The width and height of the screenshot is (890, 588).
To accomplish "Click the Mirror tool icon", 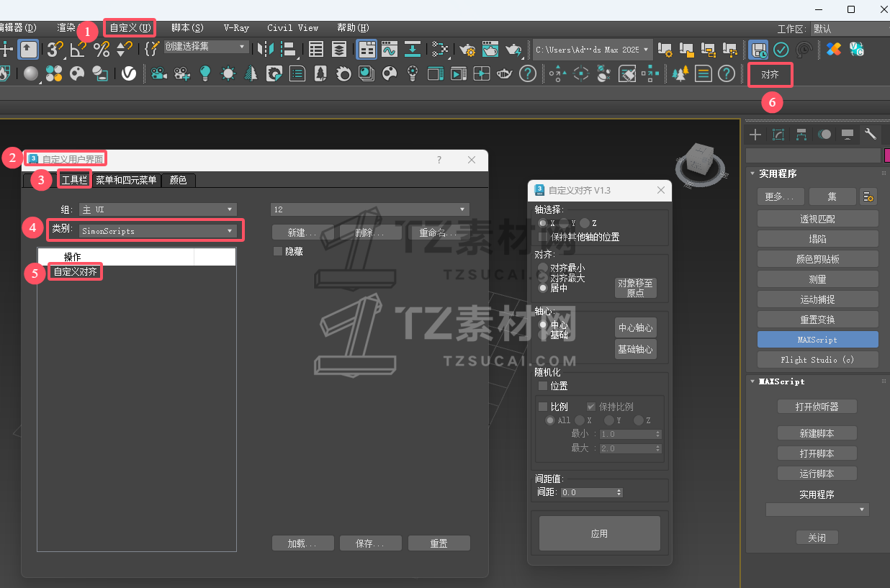I will 266,50.
